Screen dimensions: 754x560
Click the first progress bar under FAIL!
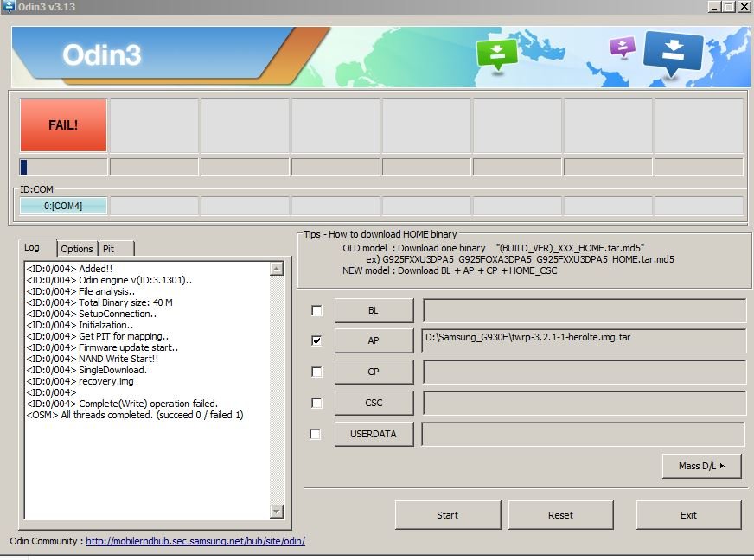tap(63, 168)
